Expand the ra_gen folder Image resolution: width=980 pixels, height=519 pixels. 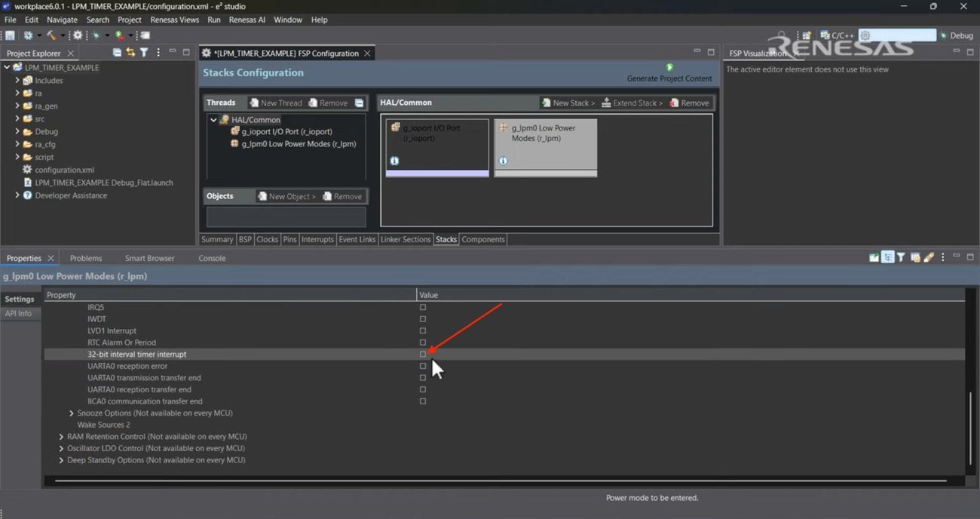pos(17,106)
